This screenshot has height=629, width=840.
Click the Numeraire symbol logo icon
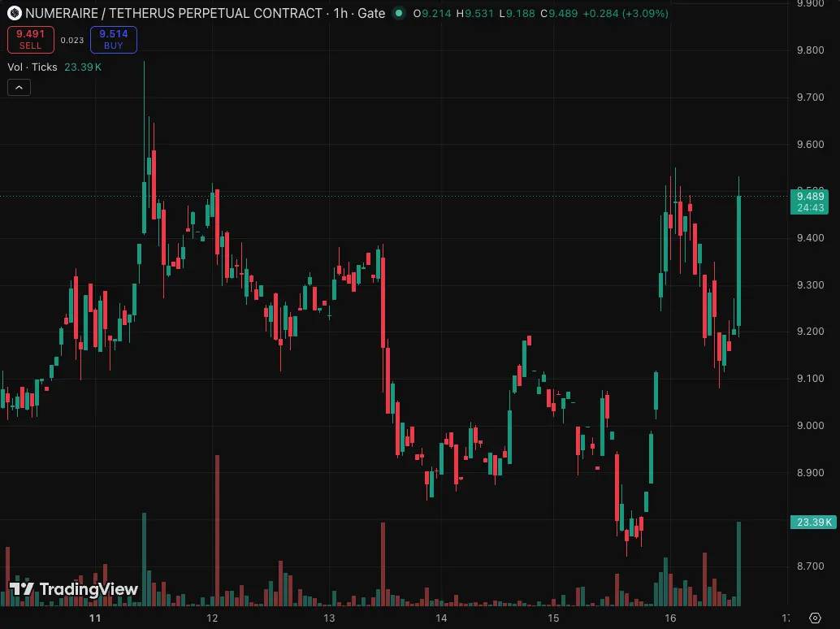tap(14, 13)
